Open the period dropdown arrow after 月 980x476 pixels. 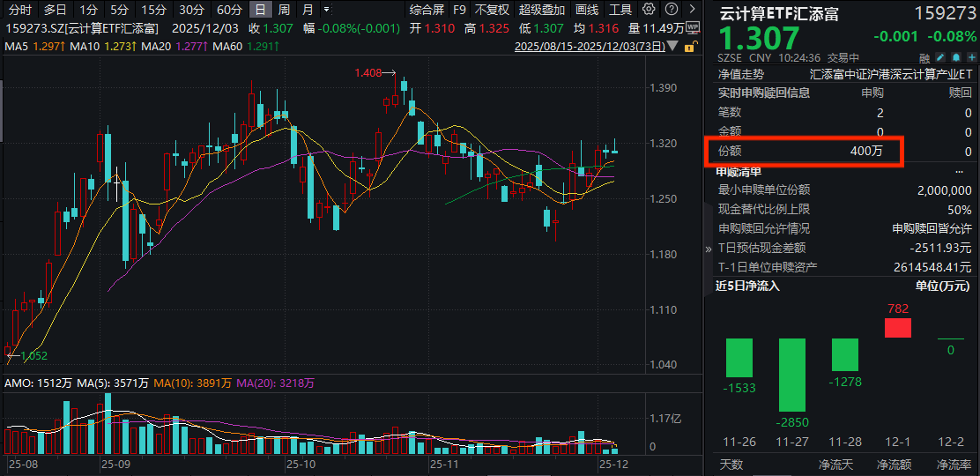point(328,10)
